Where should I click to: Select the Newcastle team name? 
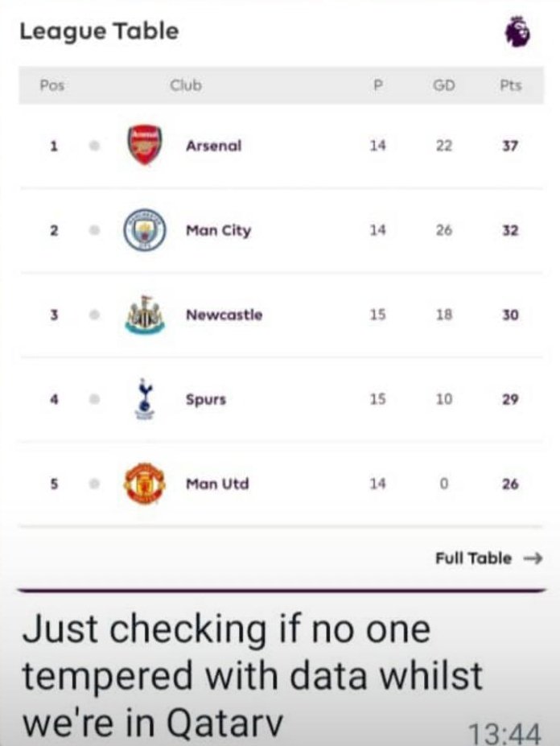pos(224,315)
